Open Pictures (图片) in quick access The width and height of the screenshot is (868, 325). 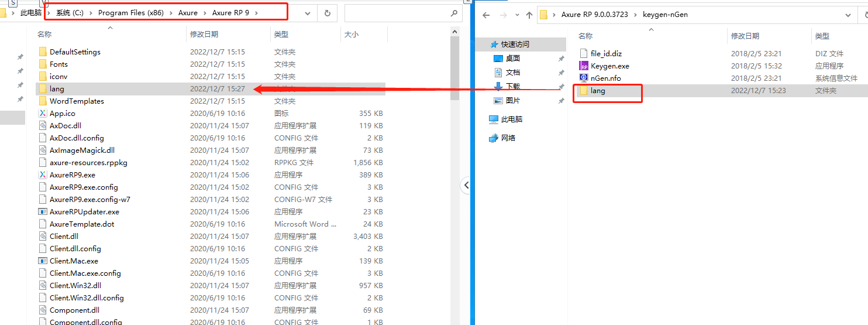click(512, 100)
